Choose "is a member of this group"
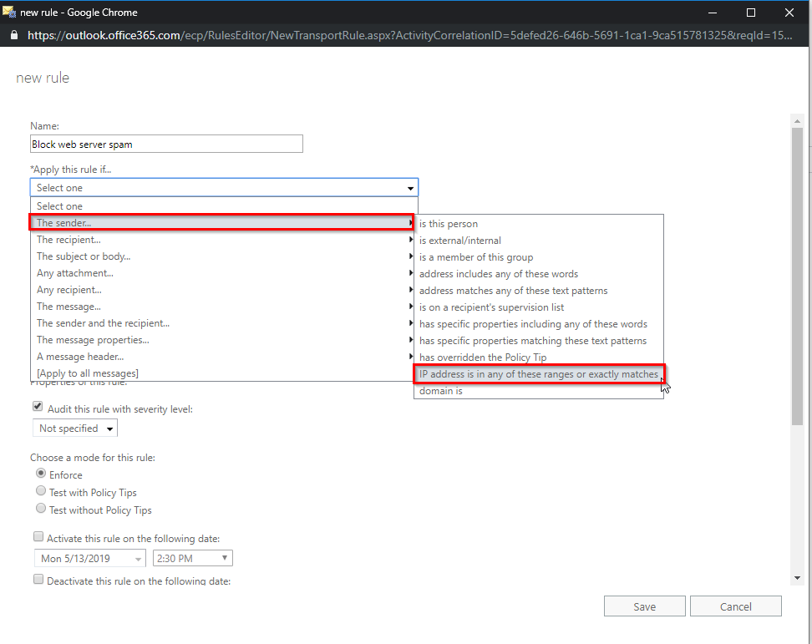 (476, 256)
